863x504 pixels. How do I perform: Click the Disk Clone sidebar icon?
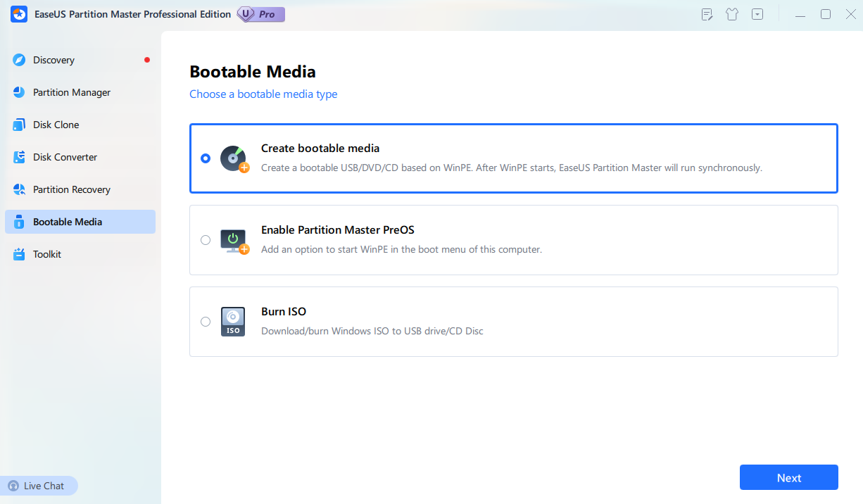click(x=19, y=125)
